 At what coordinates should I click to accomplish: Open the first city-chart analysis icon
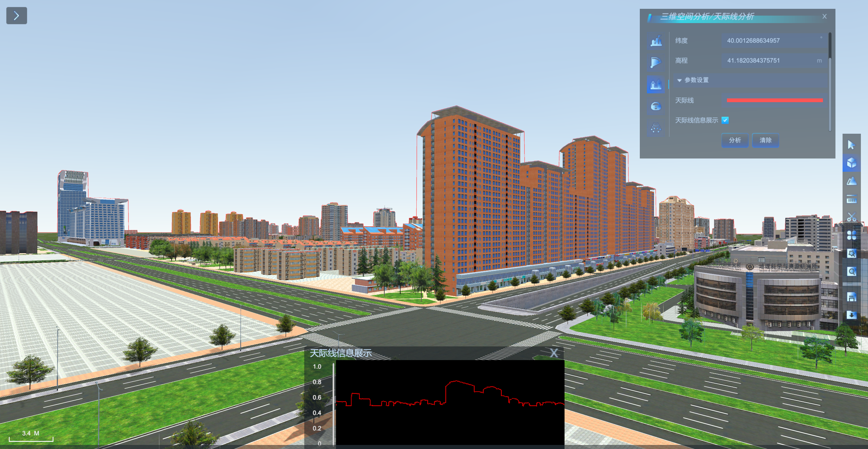(x=656, y=41)
